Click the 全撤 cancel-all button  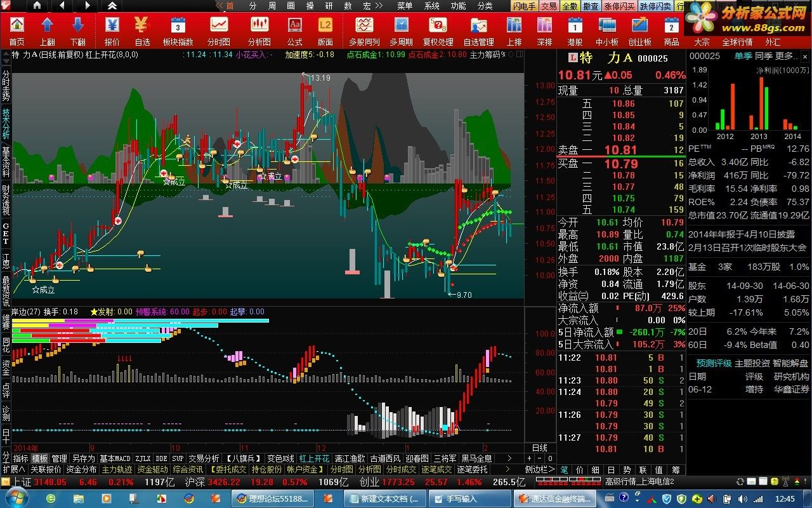pyautogui.click(x=570, y=6)
